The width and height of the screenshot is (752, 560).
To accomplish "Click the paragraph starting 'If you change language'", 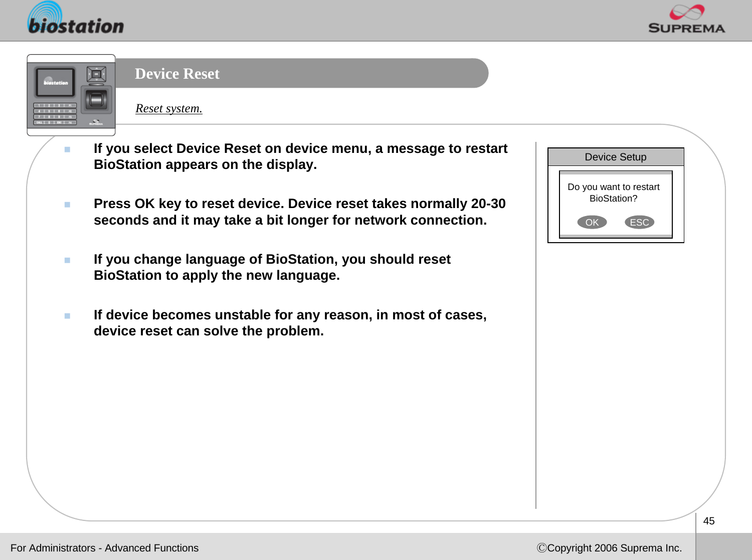I will 272,267.
